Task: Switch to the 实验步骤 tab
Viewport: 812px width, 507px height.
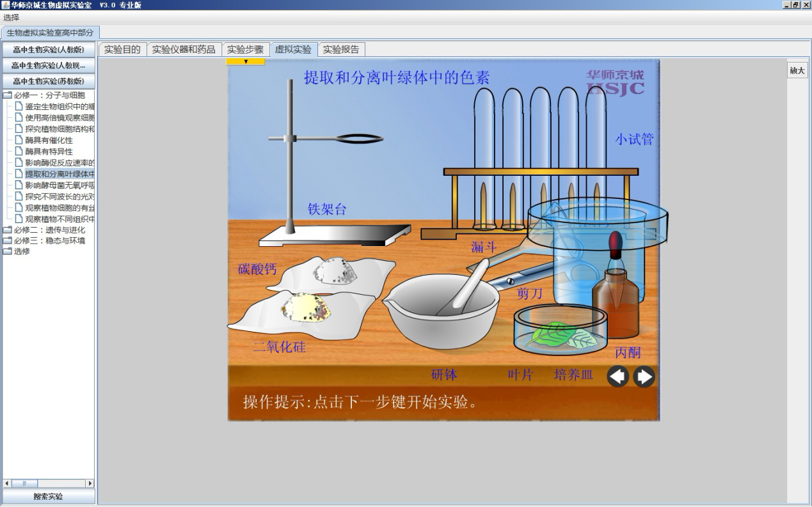Action: [x=245, y=49]
